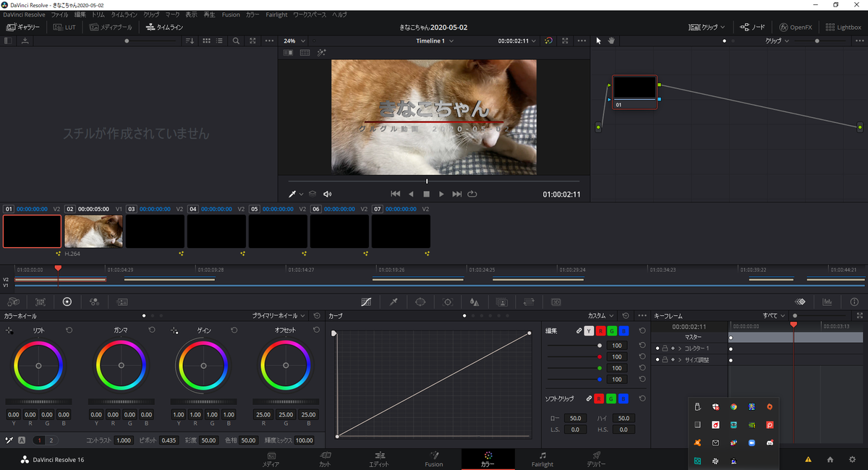Select wheels page 2 button
868x470 pixels.
[x=51, y=440]
